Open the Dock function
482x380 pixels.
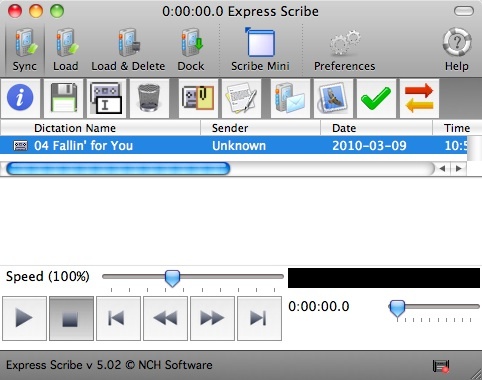[191, 50]
